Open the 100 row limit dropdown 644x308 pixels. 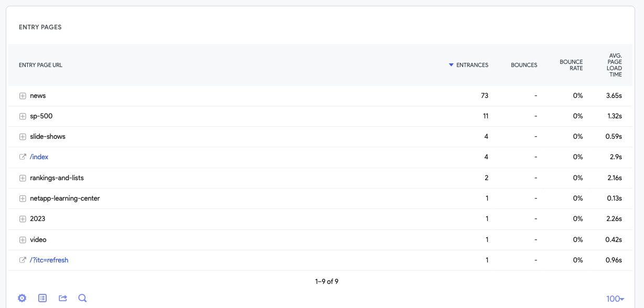615,299
